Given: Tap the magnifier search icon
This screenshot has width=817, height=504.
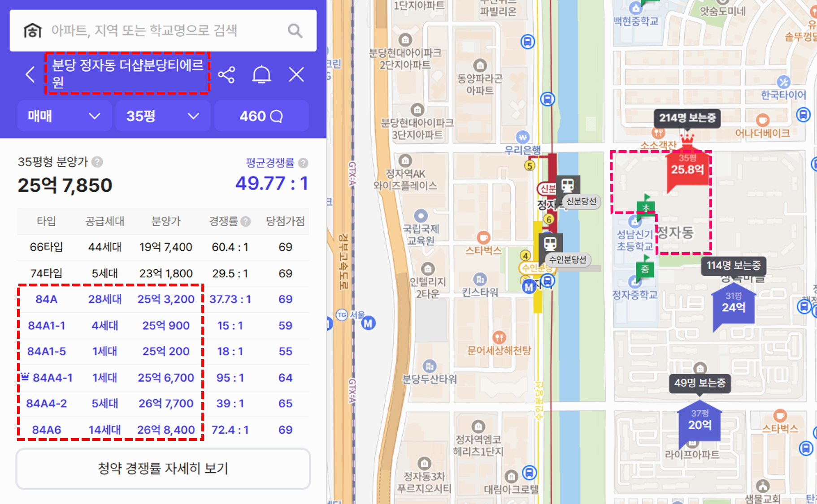Looking at the screenshot, I should click(x=295, y=30).
